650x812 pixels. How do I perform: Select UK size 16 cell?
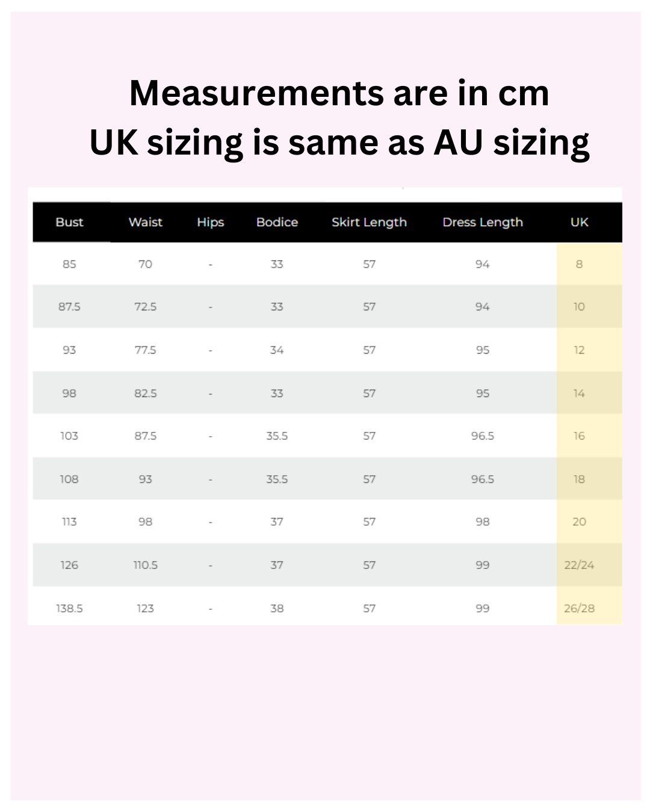[579, 436]
